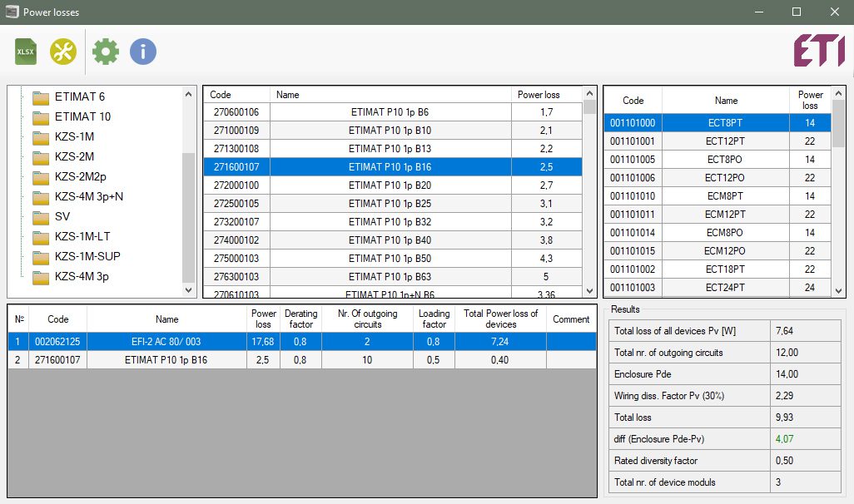Select ETIMAT P10 1p B20 row
Screen dimensions: 854x504
[390, 185]
